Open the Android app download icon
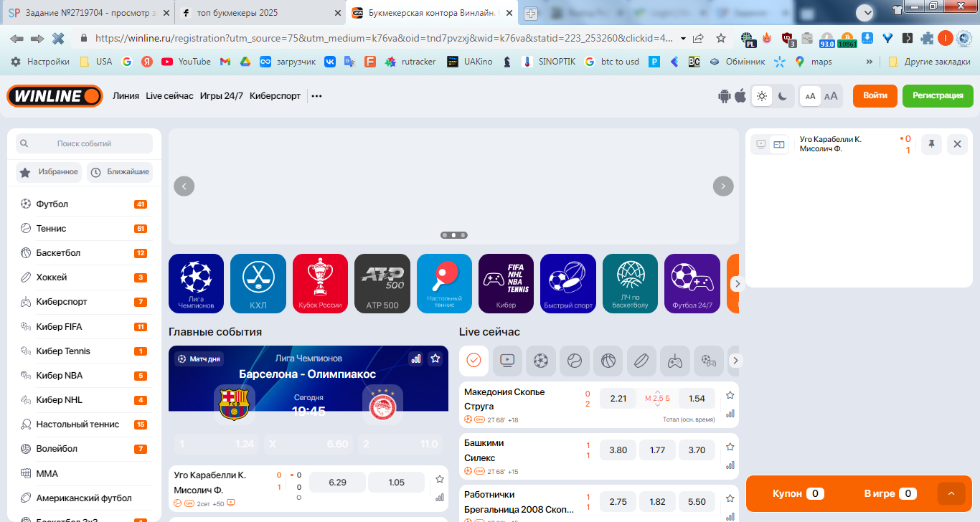The height and width of the screenshot is (522, 980). coord(725,96)
